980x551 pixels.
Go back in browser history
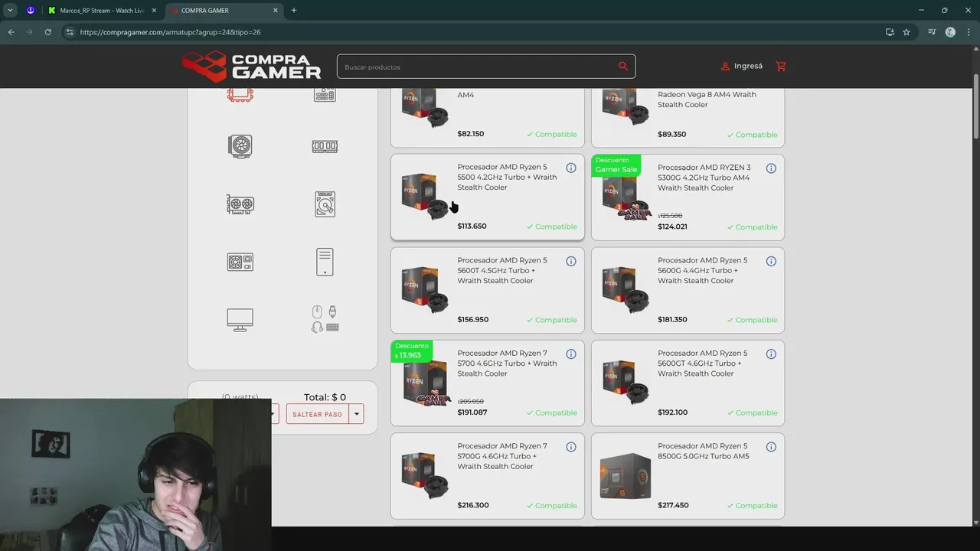(11, 32)
